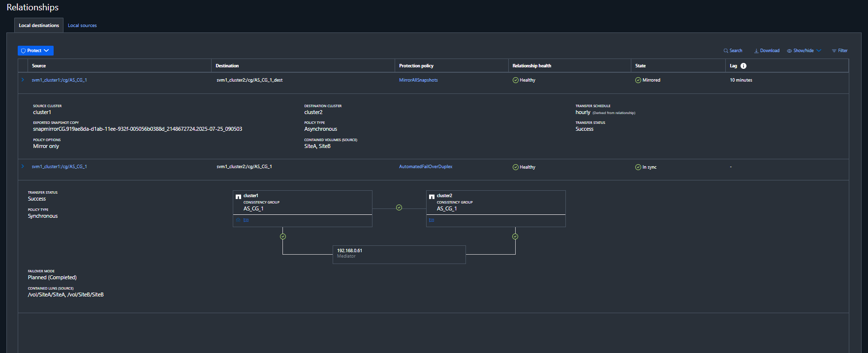Click the home icon in the cluster1 box
The height and width of the screenshot is (353, 868).
[238, 220]
